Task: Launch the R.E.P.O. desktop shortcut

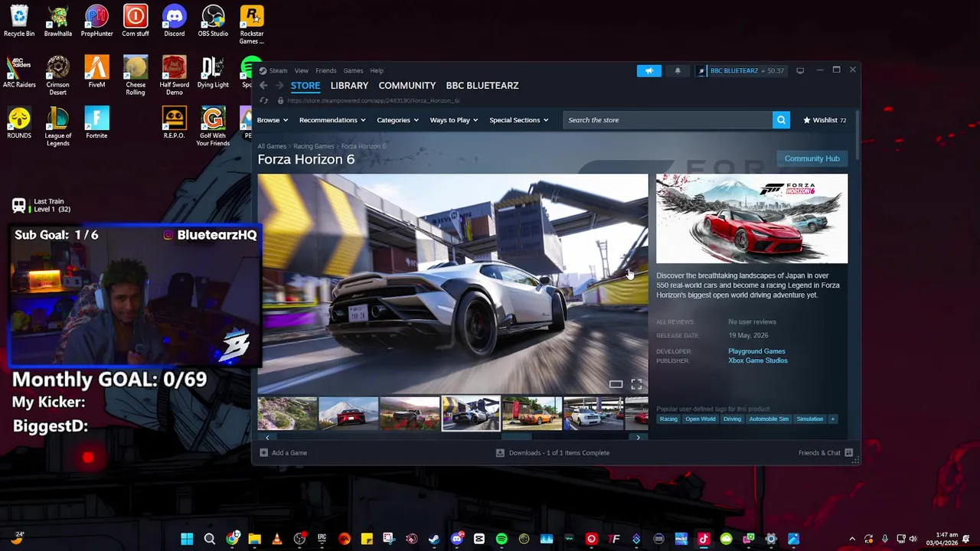Action: point(174,122)
